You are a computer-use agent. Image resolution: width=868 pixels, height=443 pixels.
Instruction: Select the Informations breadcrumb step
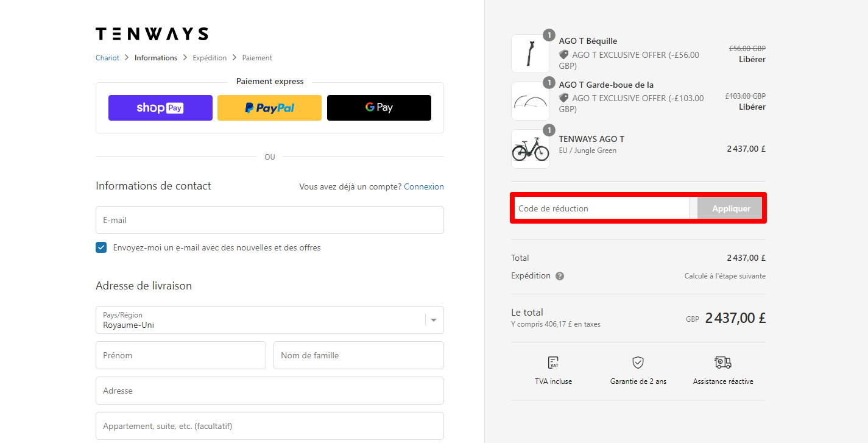[x=156, y=58]
